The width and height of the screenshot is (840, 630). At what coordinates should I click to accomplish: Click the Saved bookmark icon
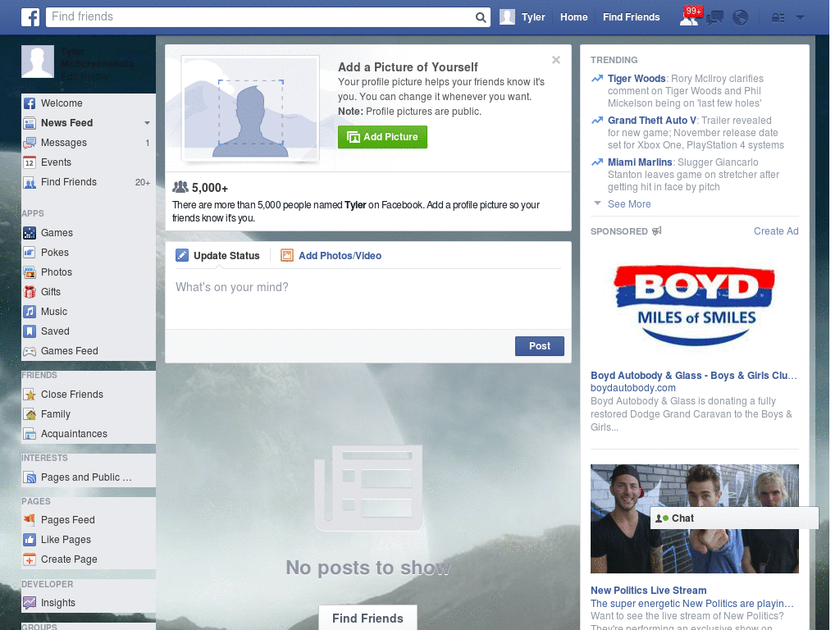tap(30, 331)
